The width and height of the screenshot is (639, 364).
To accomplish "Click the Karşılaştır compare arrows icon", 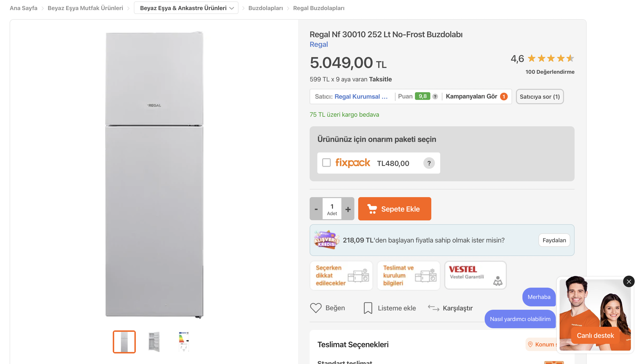I will coord(433,308).
